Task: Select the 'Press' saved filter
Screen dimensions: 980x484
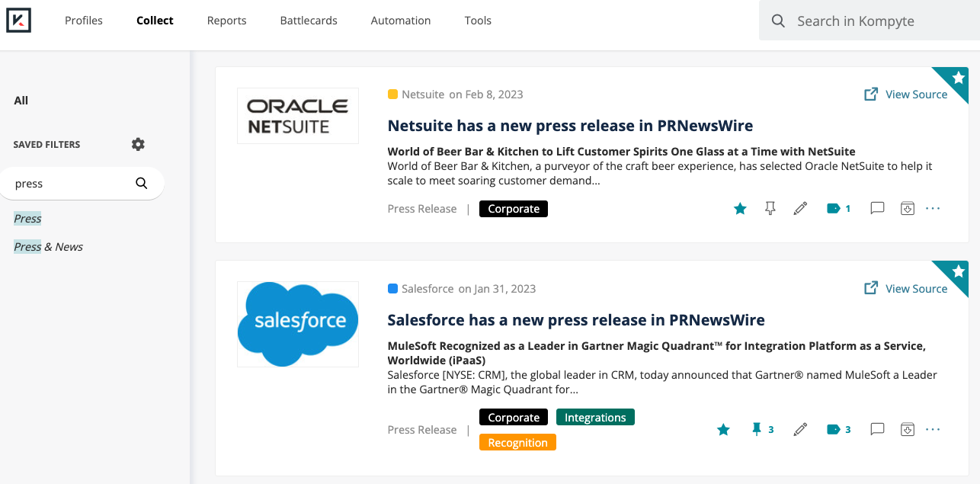Action: click(x=27, y=219)
